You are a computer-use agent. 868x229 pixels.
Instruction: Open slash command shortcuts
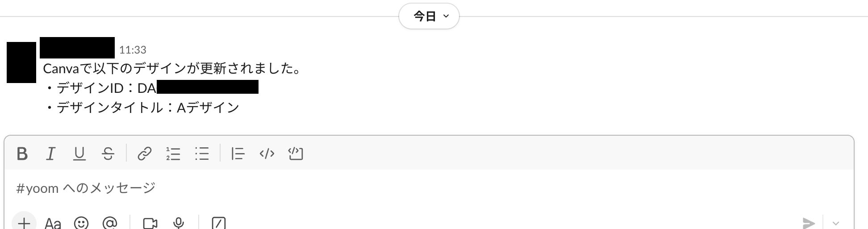218,222
